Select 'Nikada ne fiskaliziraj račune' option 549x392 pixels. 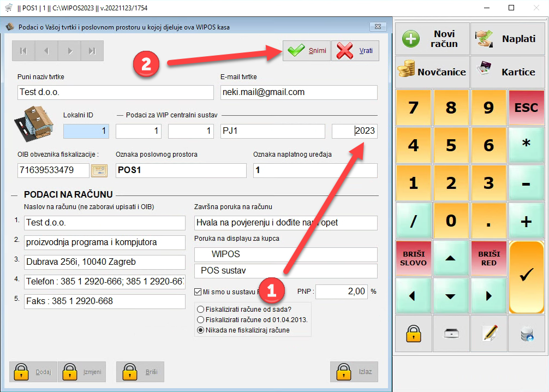point(200,330)
